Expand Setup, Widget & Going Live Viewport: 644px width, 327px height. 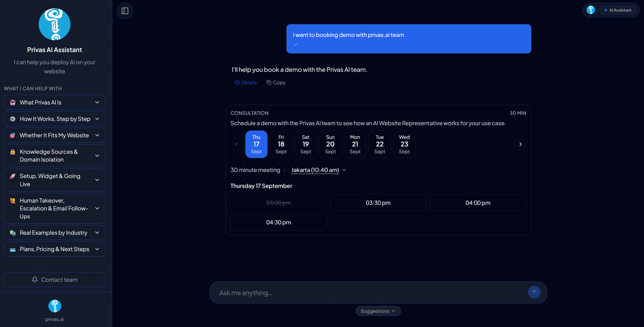pos(55,180)
